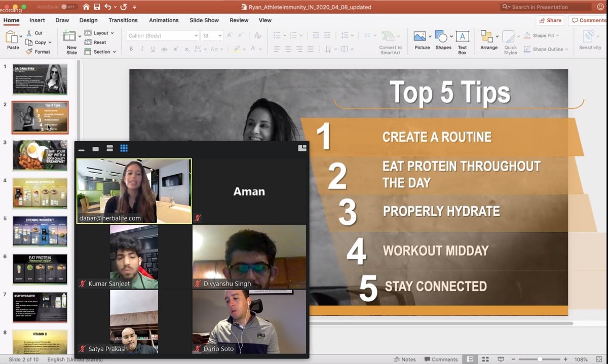Click the Bullets list icon

pos(277,35)
